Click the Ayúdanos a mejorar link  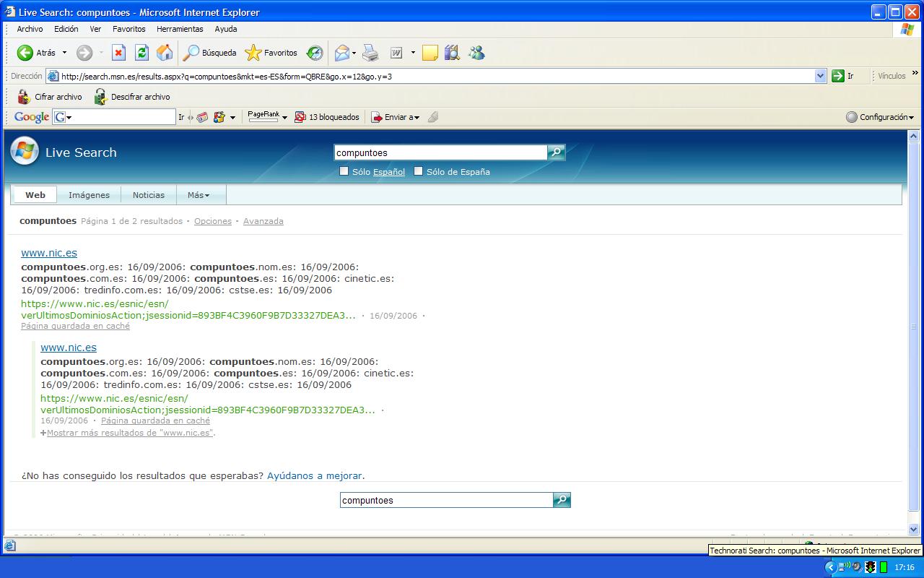coord(315,475)
